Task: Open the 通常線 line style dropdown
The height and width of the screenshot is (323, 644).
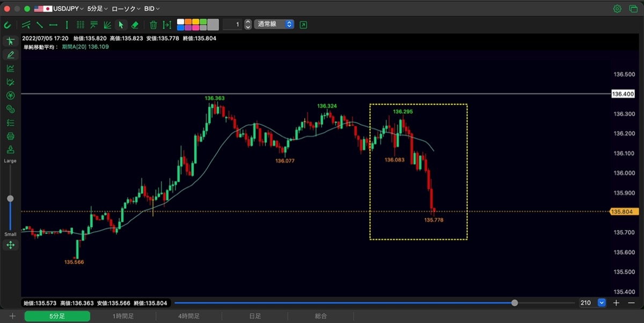Action: point(274,24)
